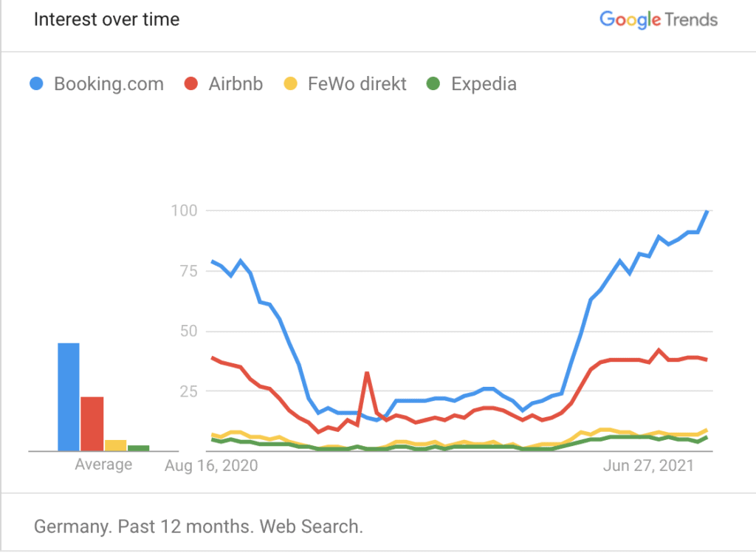Click the Jun 27, 2021 axis label
Image resolution: width=756 pixels, height=553 pixels.
[648, 466]
